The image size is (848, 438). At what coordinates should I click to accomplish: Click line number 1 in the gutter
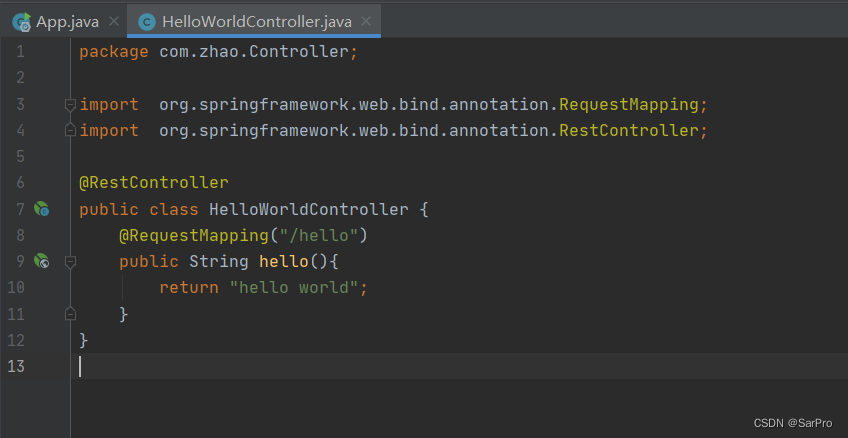point(20,52)
